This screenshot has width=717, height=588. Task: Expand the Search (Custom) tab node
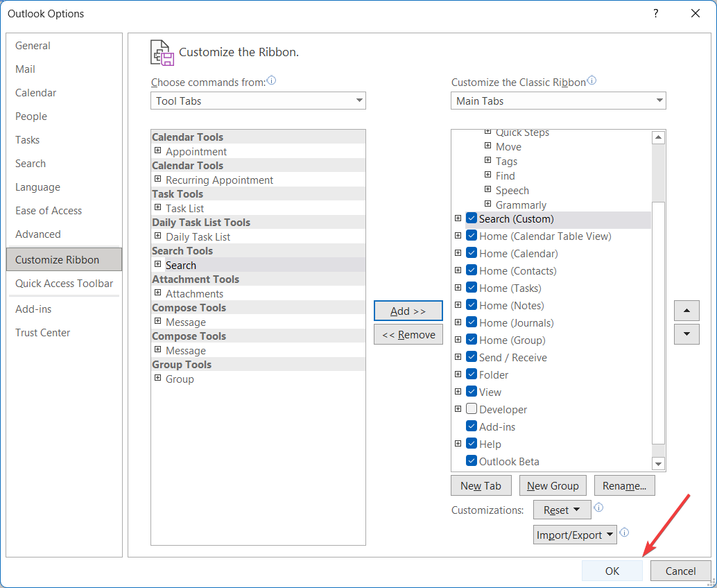(x=458, y=218)
